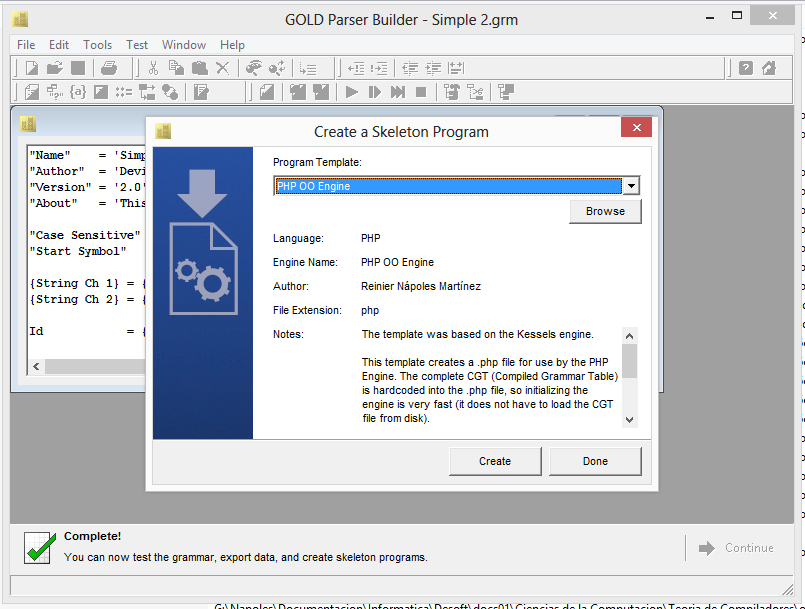This screenshot has width=805, height=609.
Task: Expand the Program Template dropdown
Action: click(630, 186)
